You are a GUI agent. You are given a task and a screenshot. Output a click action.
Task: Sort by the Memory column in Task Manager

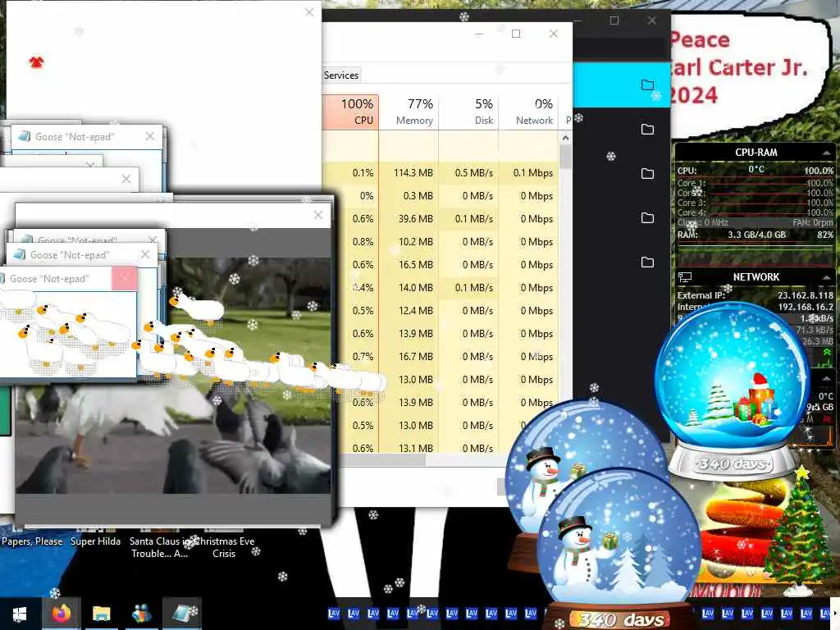[409, 112]
